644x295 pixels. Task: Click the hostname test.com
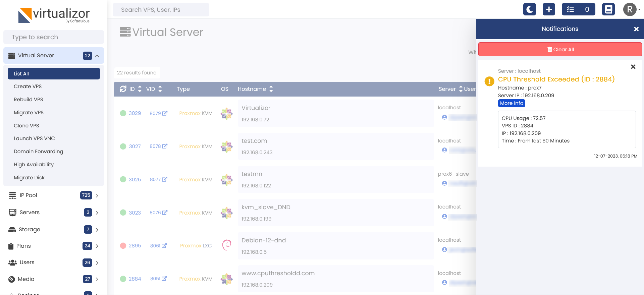254,141
